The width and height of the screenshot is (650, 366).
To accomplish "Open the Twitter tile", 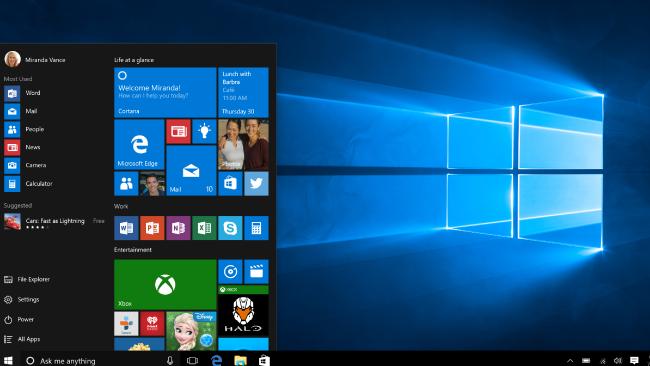I will pyautogui.click(x=256, y=184).
